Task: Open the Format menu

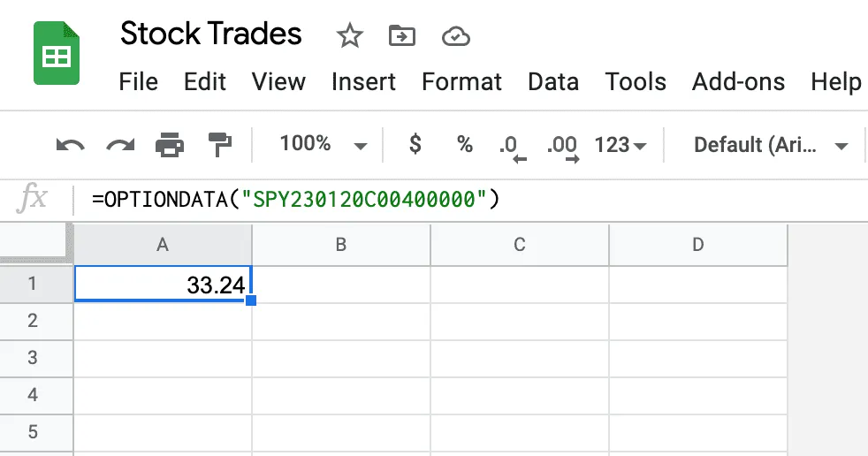Action: [461, 82]
